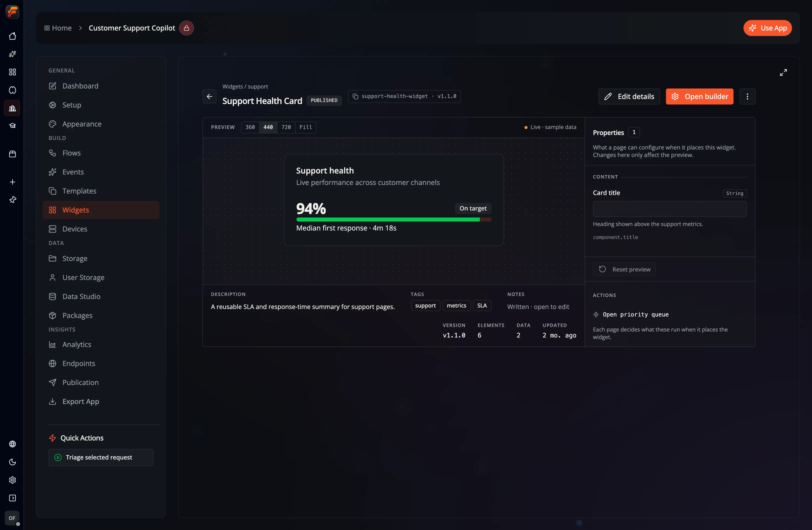
Task: Set preview width to Fill
Action: [306, 127]
